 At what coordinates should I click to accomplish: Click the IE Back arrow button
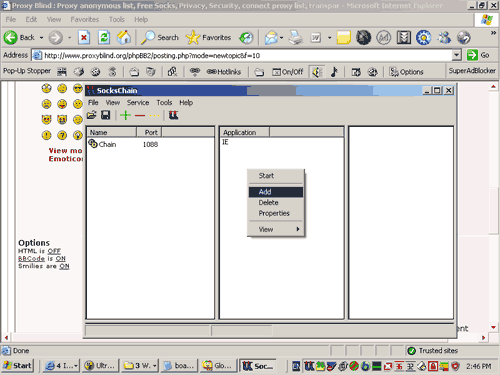click(19, 37)
